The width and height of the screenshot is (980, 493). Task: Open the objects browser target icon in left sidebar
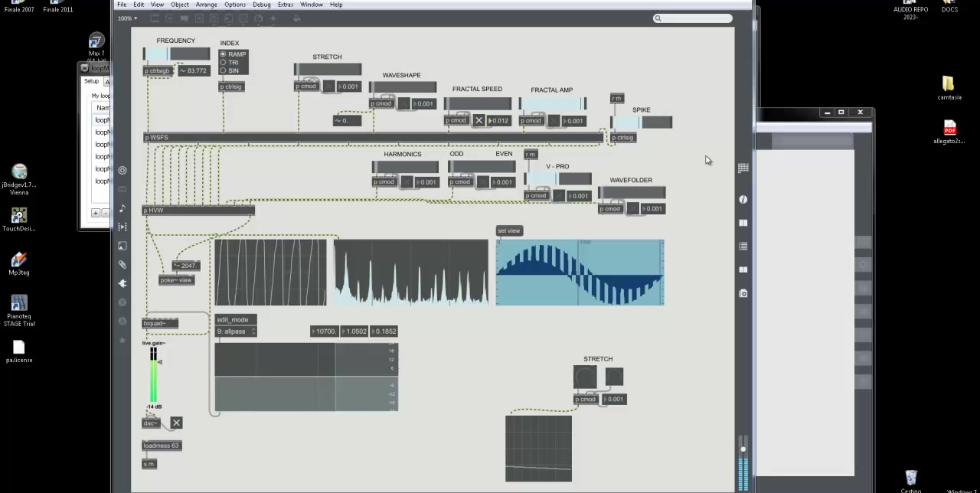(122, 170)
